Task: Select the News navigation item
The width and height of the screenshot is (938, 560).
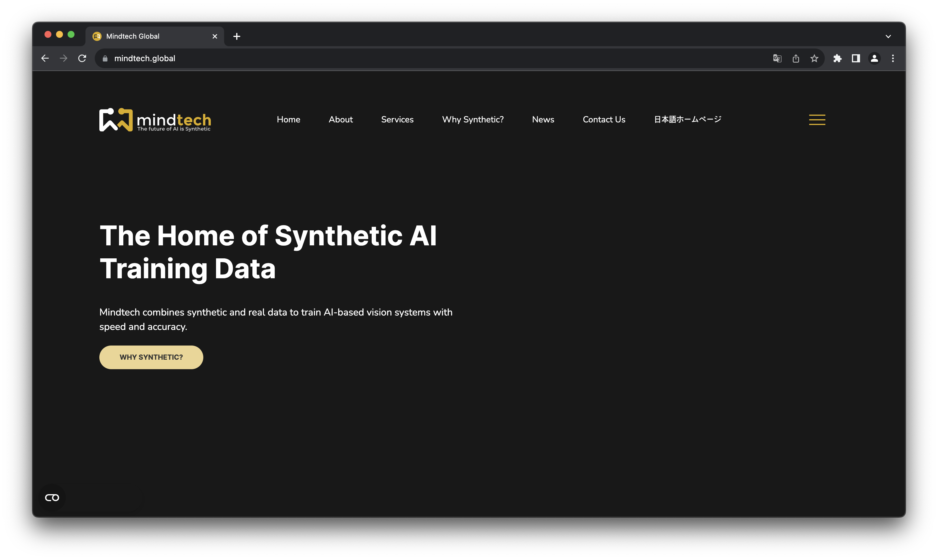Action: pos(543,120)
